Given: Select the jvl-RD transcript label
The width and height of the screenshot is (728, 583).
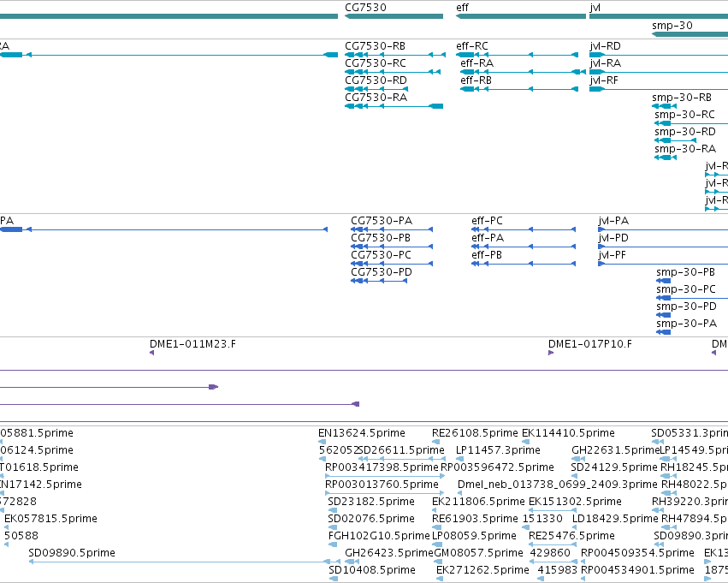Looking at the screenshot, I should 605,46.
